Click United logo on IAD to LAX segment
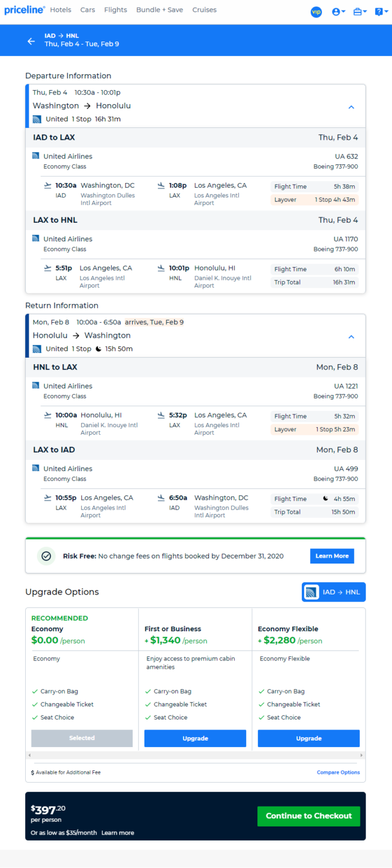The height and width of the screenshot is (868, 392). coord(36,156)
